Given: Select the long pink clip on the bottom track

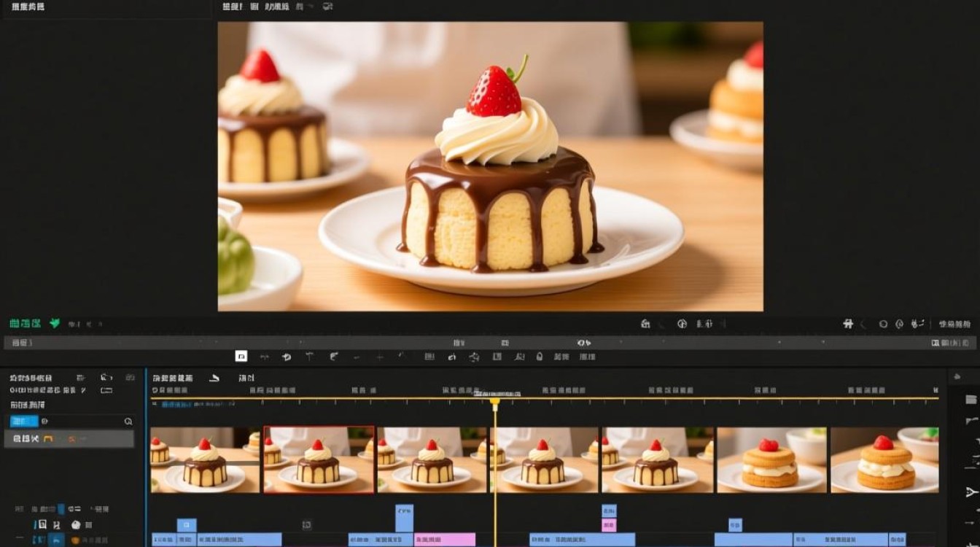Looking at the screenshot, I should coord(445,540).
